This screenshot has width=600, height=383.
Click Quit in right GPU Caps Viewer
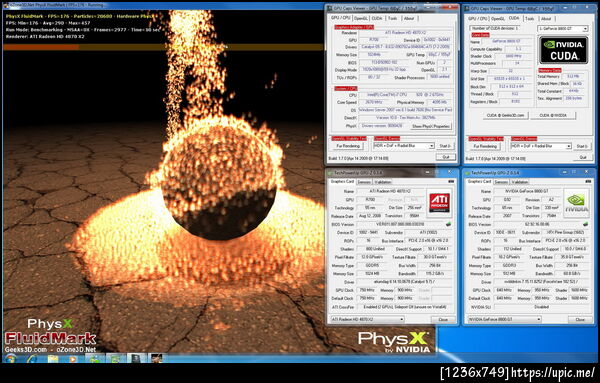583,157
